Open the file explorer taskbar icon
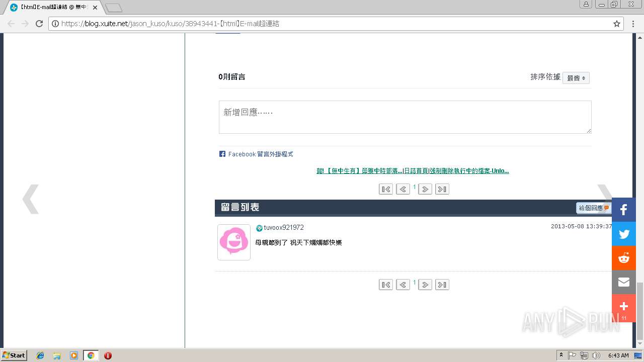This screenshot has width=644, height=362. [57, 355]
